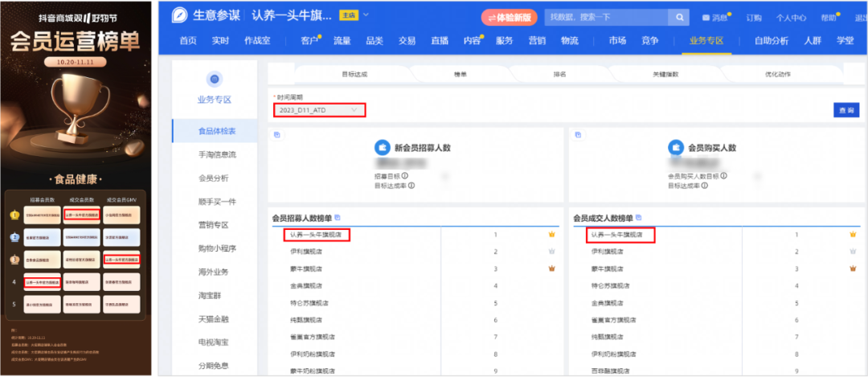The image size is (868, 377).
Task: Click the 会员购买人数 blue card icon
Action: point(676,147)
